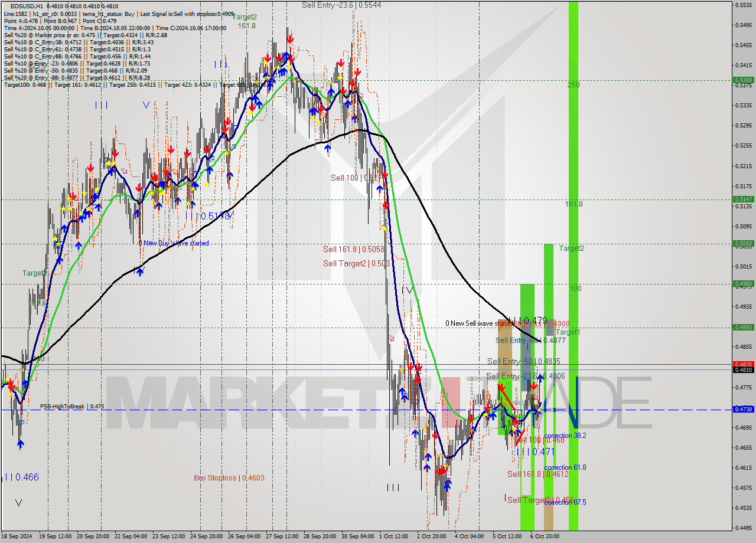Screen dimensions: 756x543
Task: Click the 'correction 87.5' label
Action: (x=565, y=502)
